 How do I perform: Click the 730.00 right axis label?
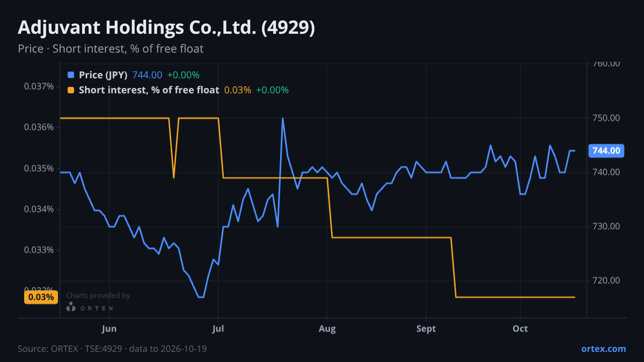607,226
